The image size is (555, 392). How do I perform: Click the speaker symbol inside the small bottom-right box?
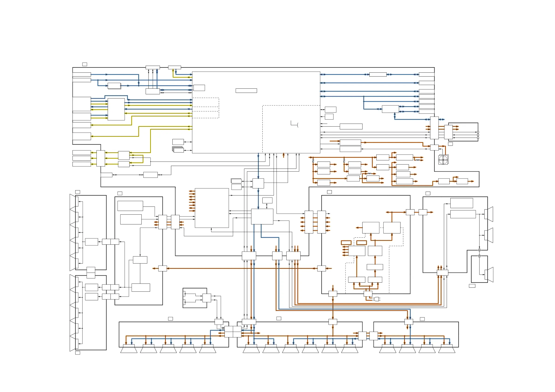489,275
